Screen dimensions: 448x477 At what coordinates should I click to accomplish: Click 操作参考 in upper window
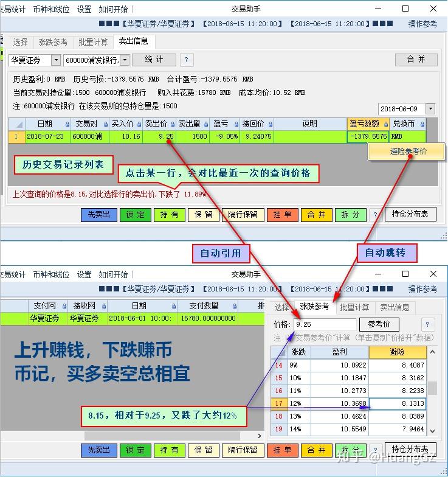click(422, 24)
